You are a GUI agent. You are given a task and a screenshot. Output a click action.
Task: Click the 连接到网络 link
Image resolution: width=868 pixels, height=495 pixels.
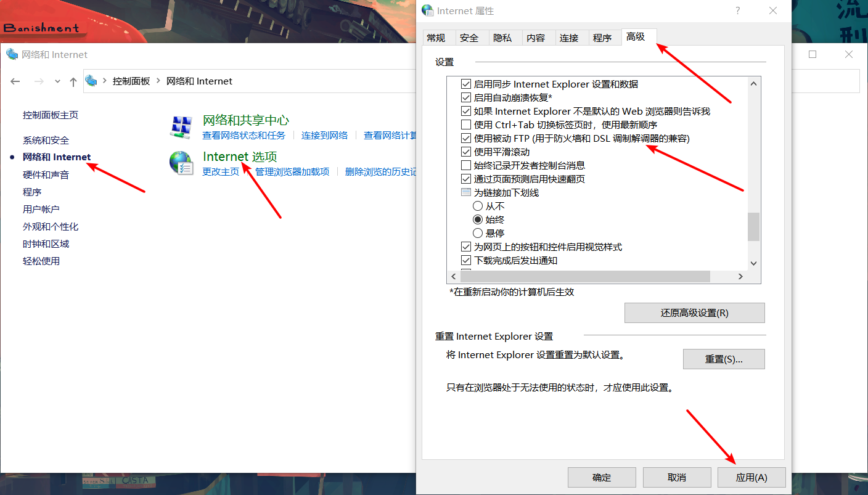tap(325, 135)
